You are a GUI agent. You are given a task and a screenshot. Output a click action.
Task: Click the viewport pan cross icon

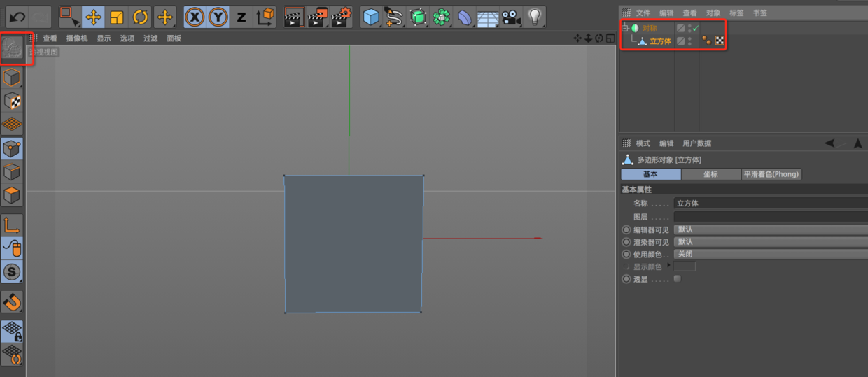pyautogui.click(x=577, y=38)
